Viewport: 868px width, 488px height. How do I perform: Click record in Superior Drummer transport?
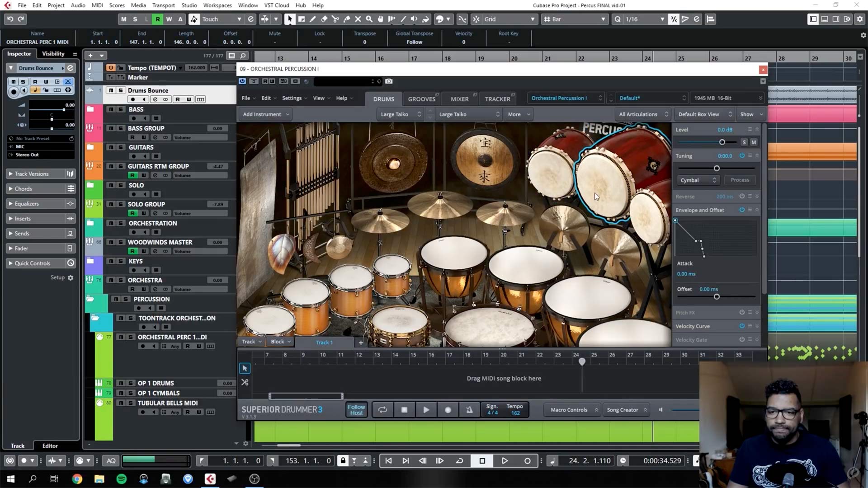tap(448, 410)
